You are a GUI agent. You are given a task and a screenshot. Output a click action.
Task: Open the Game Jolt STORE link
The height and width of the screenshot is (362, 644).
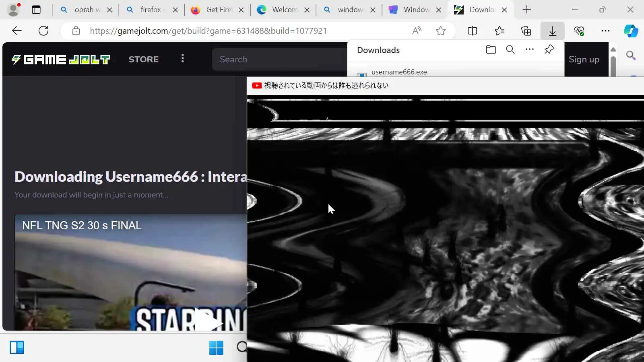(x=144, y=59)
